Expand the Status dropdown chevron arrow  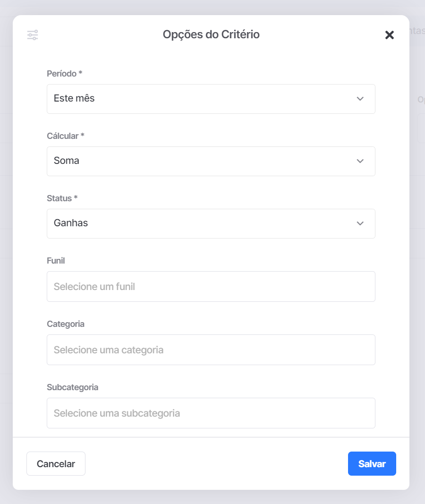click(360, 223)
